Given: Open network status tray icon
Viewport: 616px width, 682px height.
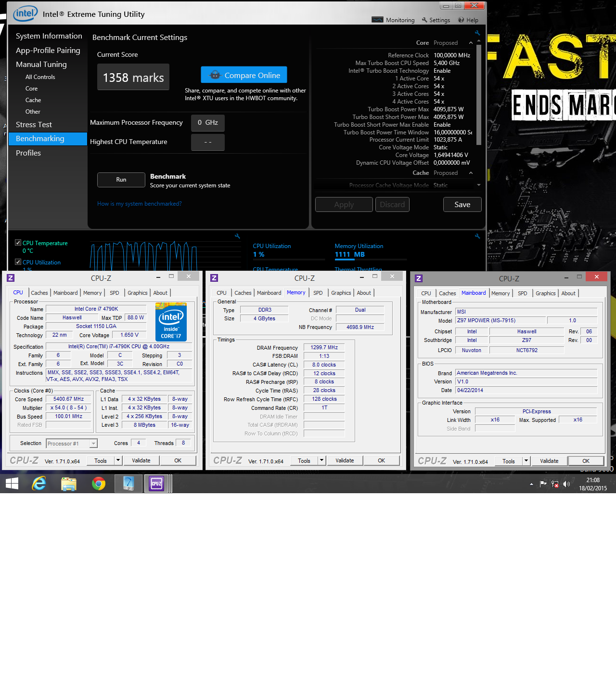Looking at the screenshot, I should pos(555,484).
